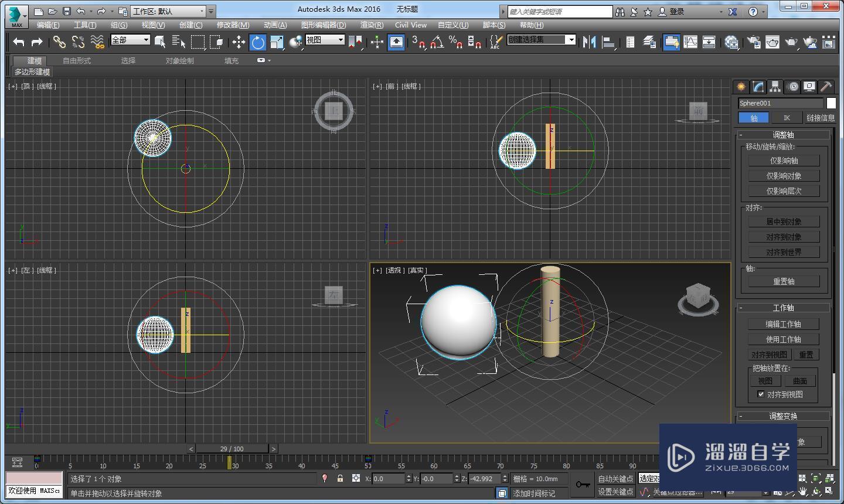Open the Modify panel icon
This screenshot has width=844, height=504.
click(758, 87)
